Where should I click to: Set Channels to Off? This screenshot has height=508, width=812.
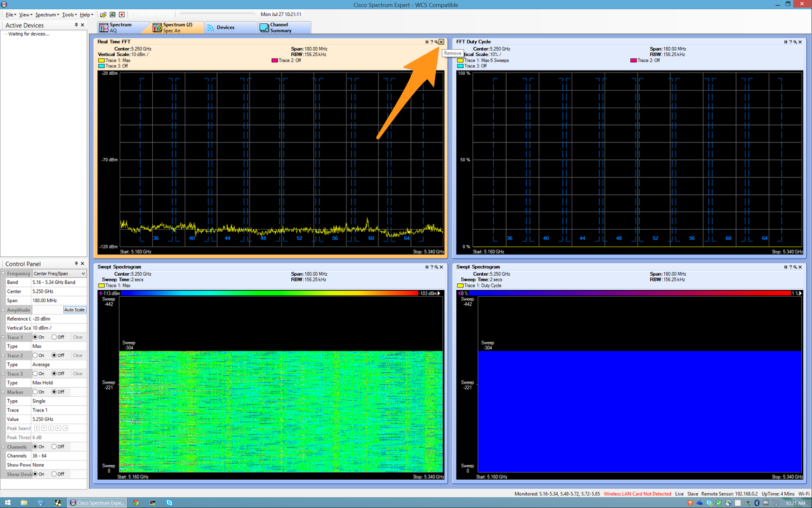coord(54,447)
